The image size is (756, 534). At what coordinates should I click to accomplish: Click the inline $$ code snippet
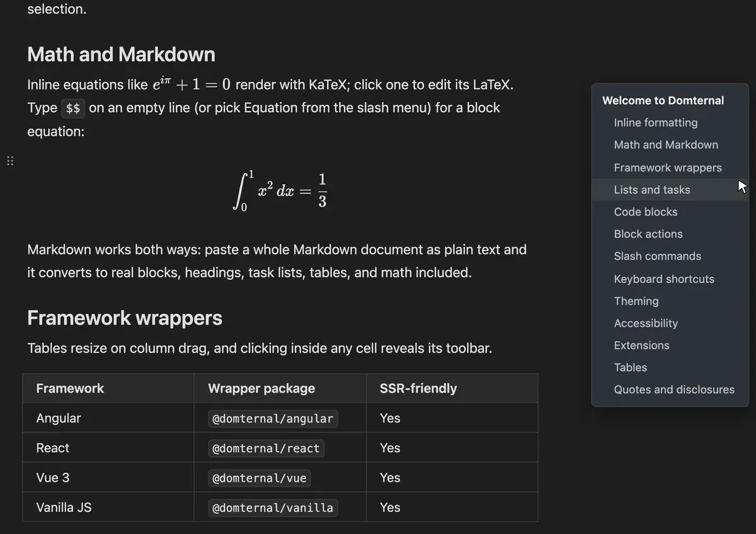click(x=73, y=108)
